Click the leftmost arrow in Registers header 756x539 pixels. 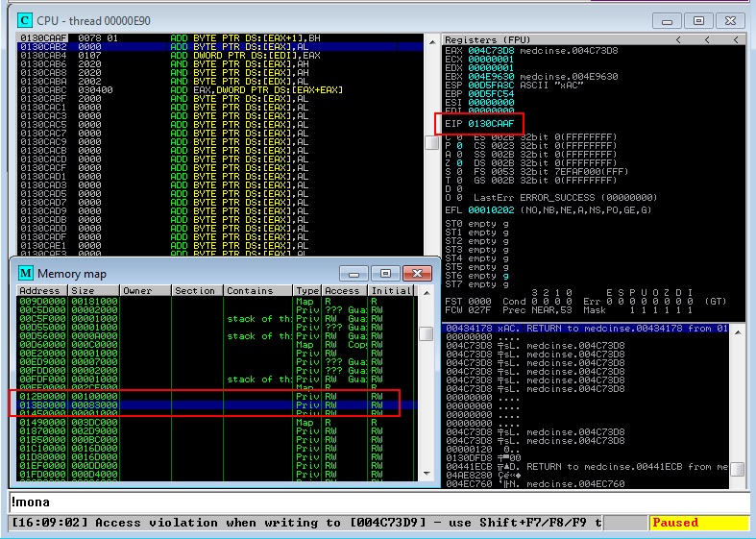678,40
